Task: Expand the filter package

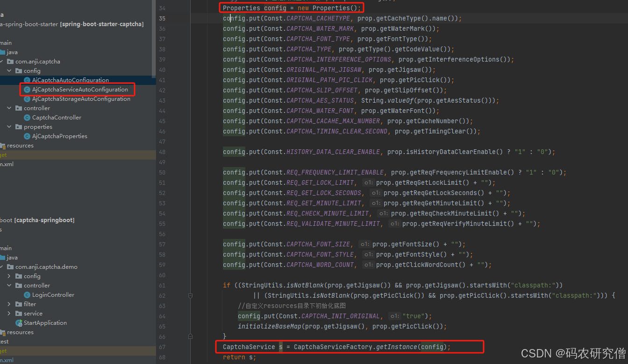Action: (9, 304)
